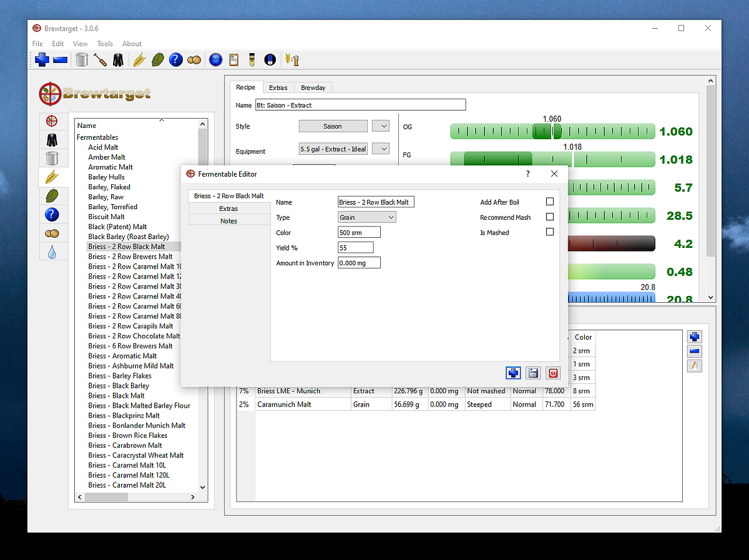Open Timers via the blue clock toolbar icon
This screenshot has height=560, width=749.
(215, 60)
